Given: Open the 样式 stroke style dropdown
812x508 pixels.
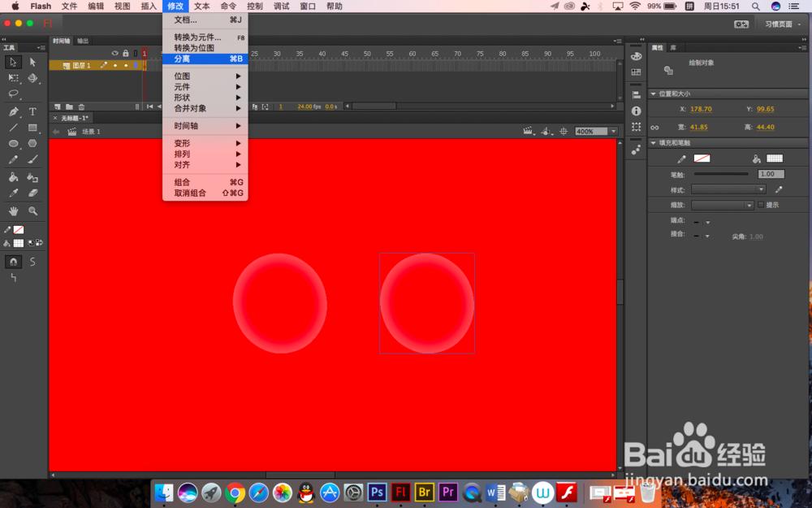Looking at the screenshot, I should click(x=728, y=189).
